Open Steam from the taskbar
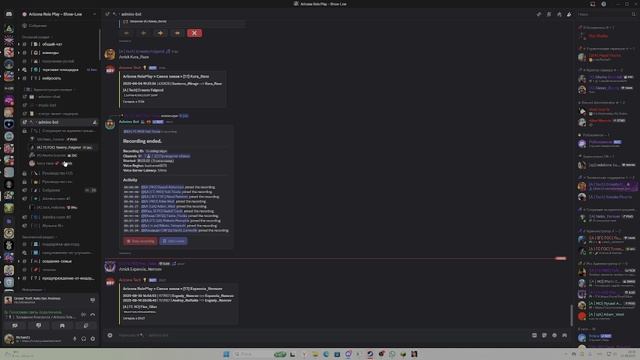640x360 pixels. pos(370,354)
